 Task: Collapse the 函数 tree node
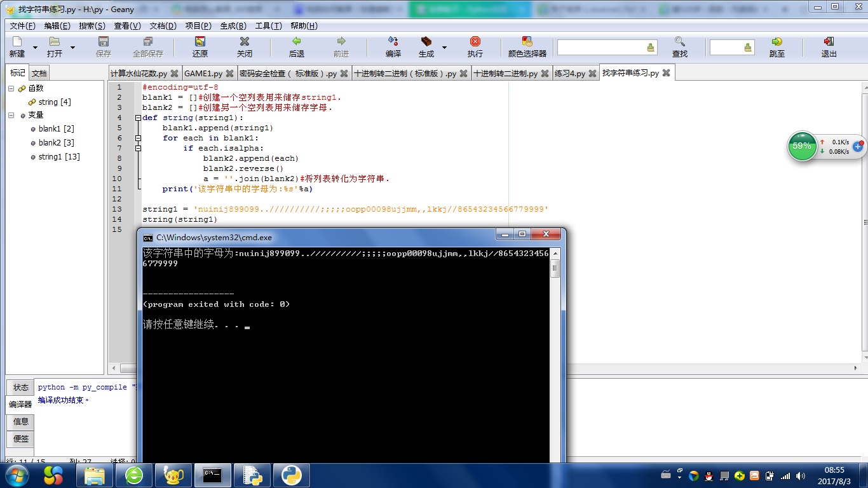11,88
